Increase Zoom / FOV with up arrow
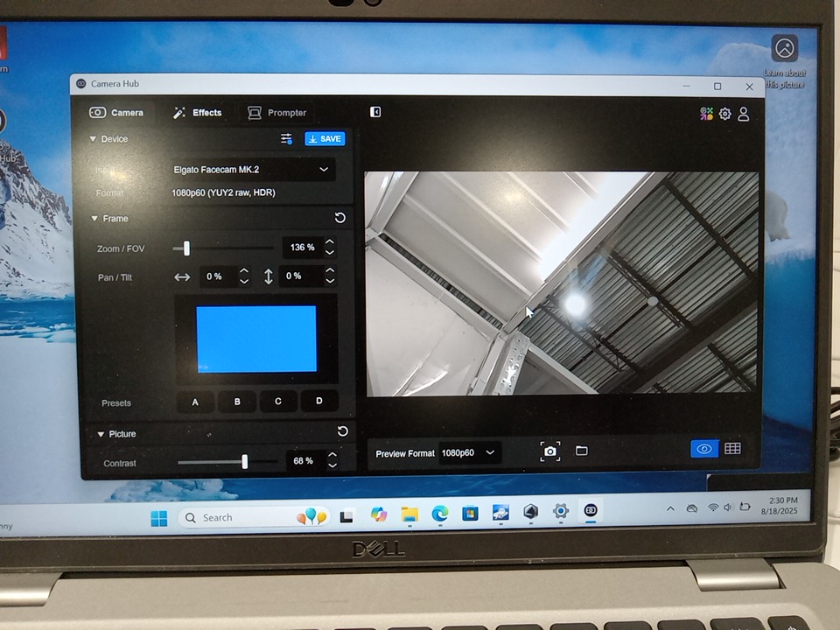840x630 pixels. (x=330, y=242)
